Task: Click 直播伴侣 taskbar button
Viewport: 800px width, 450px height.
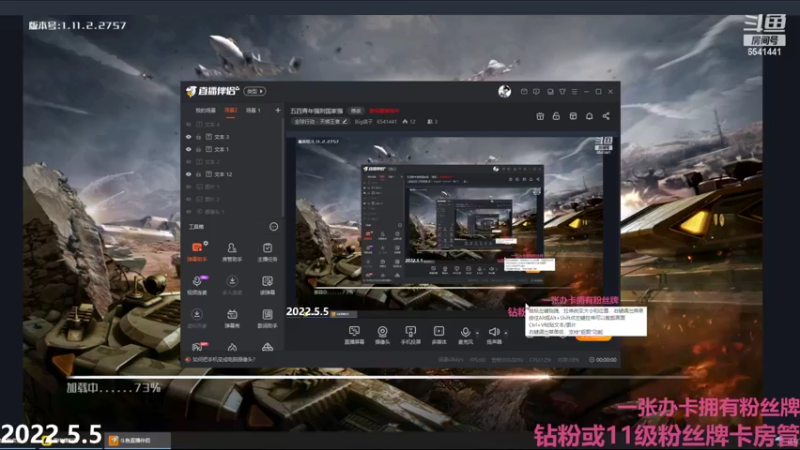Action: pyautogui.click(x=138, y=440)
